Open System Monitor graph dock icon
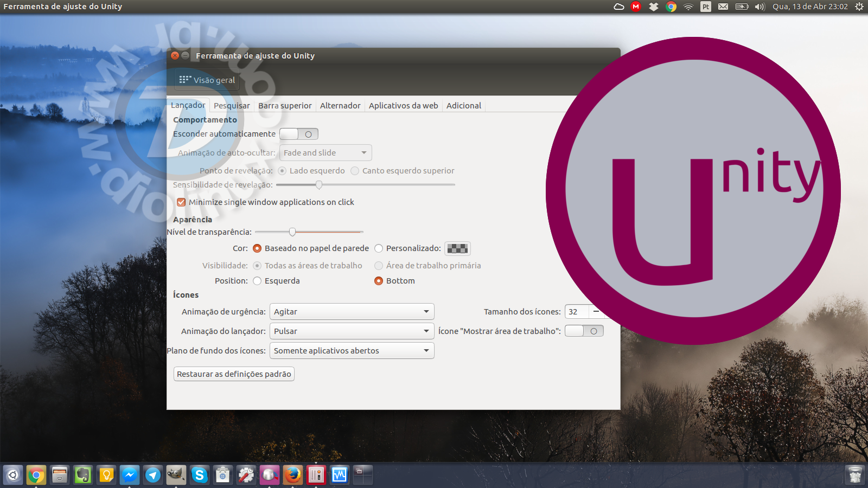The width and height of the screenshot is (868, 488). pyautogui.click(x=340, y=476)
